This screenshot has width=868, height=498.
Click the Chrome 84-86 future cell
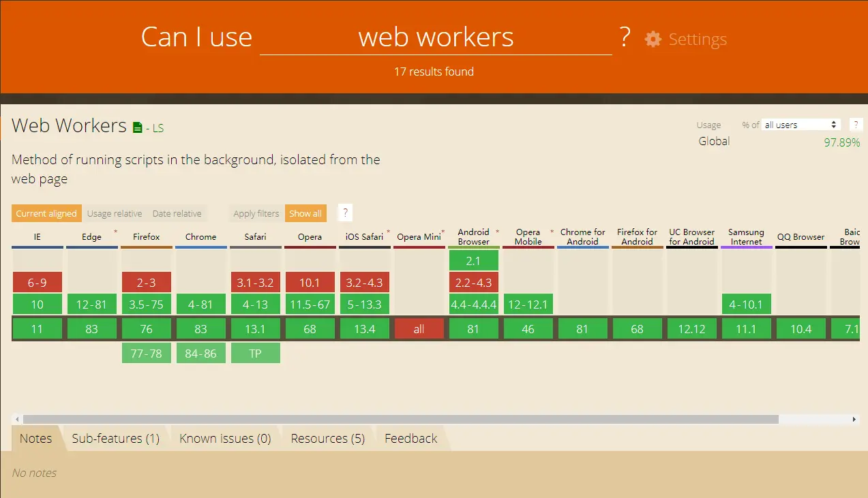pyautogui.click(x=201, y=354)
